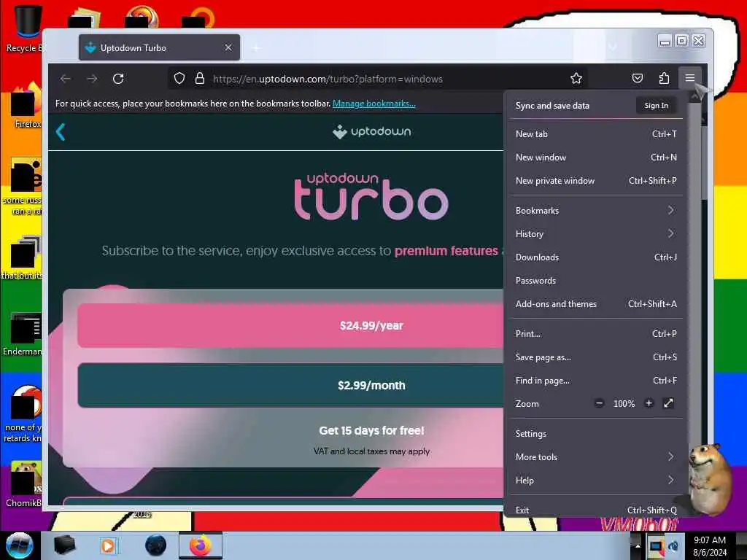Open the ChomikBox desktop icon
Viewport: 747px width, 560px height.
[24, 483]
